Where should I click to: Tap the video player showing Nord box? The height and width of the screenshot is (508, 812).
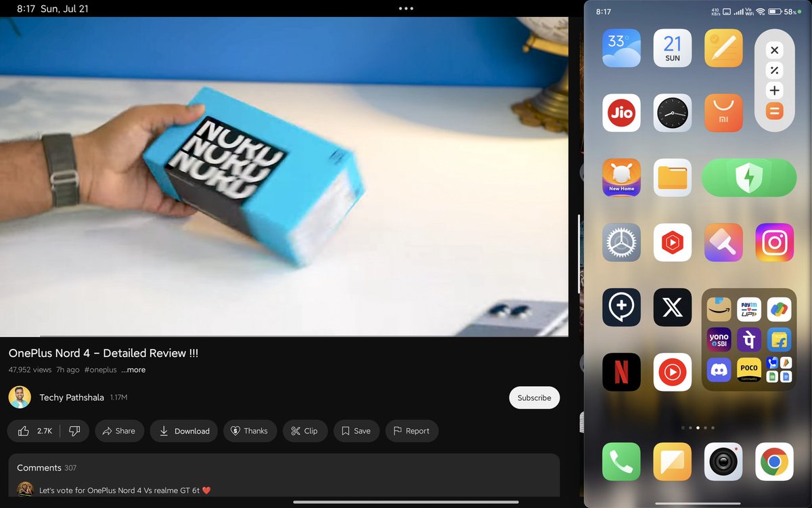pyautogui.click(x=284, y=176)
